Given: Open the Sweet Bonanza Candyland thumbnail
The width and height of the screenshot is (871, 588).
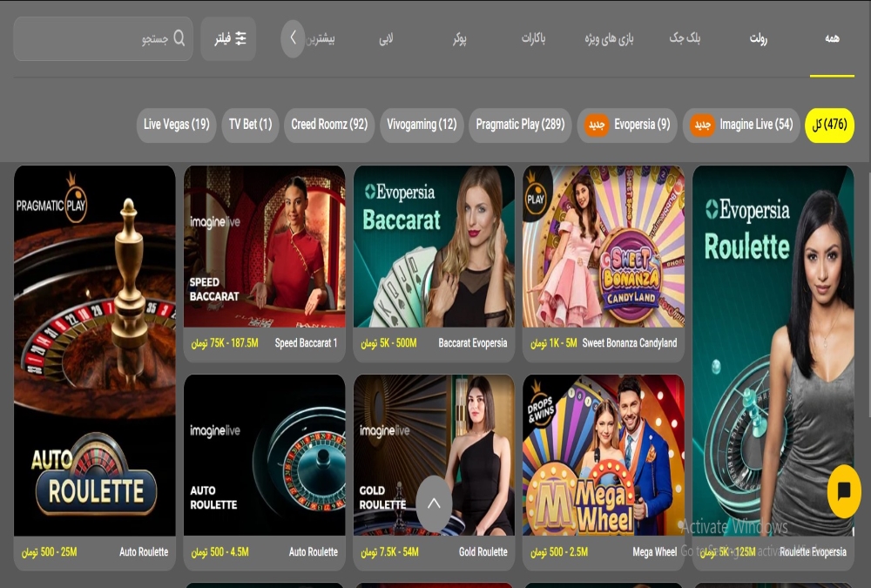Looking at the screenshot, I should pyautogui.click(x=604, y=247).
